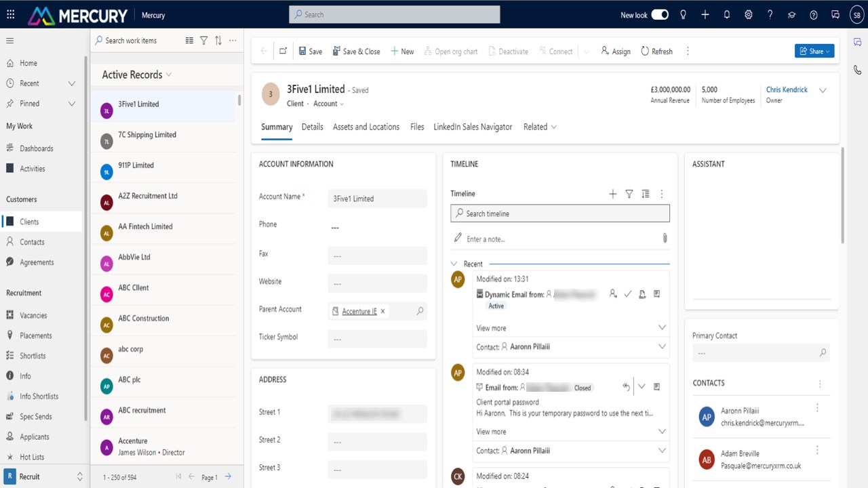Image resolution: width=868 pixels, height=488 pixels.
Task: Expand the record header details chevron
Action: (823, 91)
